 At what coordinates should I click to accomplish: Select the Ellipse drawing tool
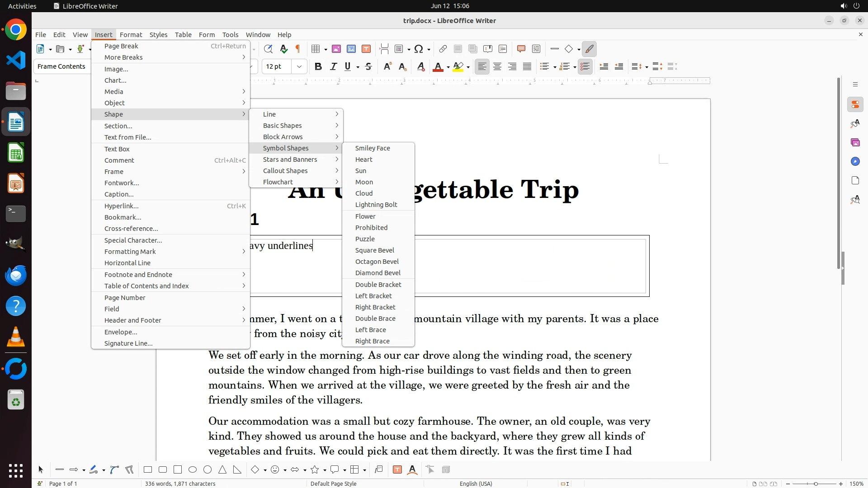[x=193, y=470]
